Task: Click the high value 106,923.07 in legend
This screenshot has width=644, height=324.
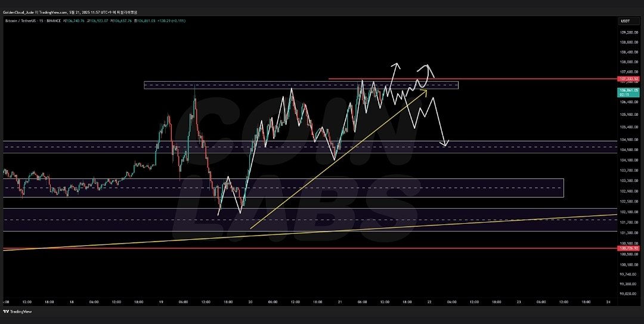Action: (x=100, y=20)
